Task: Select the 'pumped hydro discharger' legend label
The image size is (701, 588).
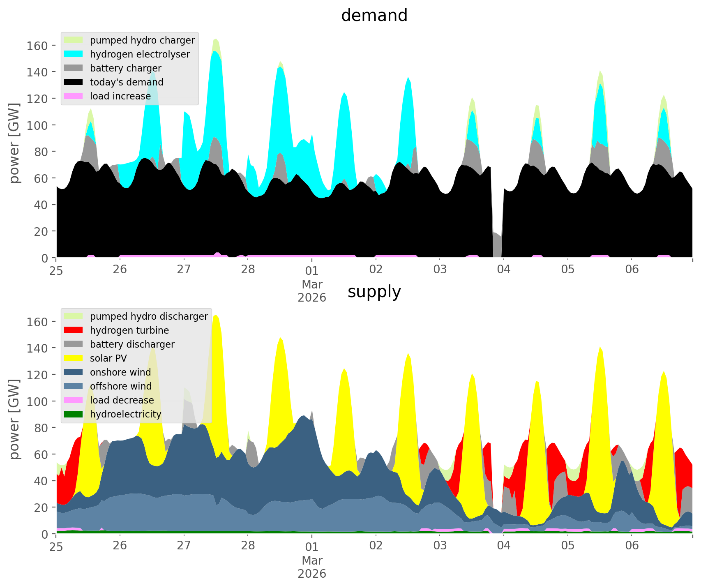Action: point(149,316)
